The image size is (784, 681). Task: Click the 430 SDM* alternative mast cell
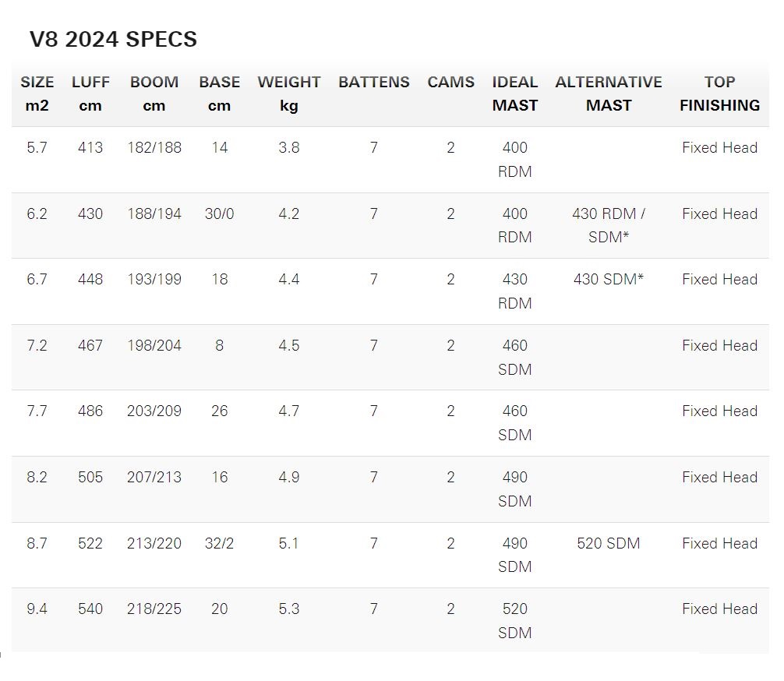609,279
